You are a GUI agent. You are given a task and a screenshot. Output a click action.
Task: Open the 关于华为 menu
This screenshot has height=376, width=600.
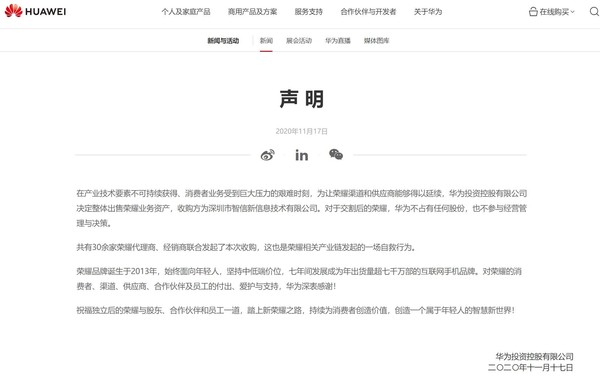coord(428,12)
